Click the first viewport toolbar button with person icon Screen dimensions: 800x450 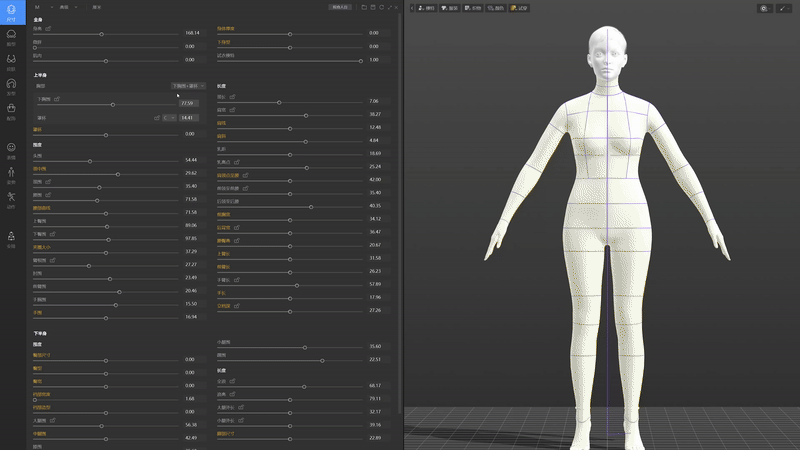pyautogui.click(x=427, y=8)
